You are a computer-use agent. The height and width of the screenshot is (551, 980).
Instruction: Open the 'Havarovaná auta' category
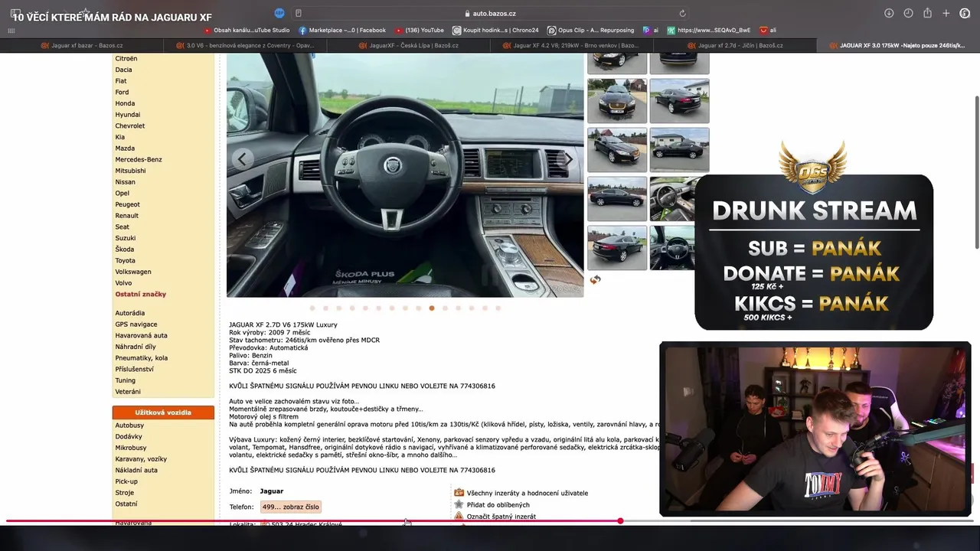142,335
